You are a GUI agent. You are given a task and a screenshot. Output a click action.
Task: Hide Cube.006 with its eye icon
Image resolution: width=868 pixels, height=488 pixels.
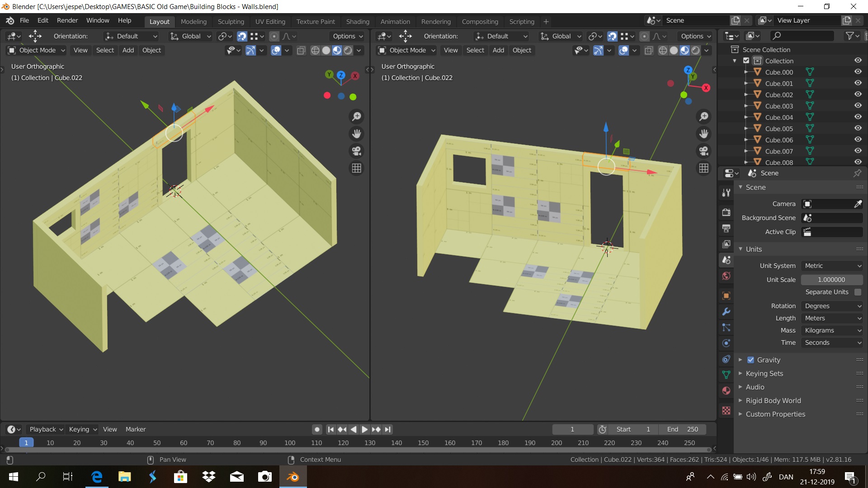click(858, 140)
